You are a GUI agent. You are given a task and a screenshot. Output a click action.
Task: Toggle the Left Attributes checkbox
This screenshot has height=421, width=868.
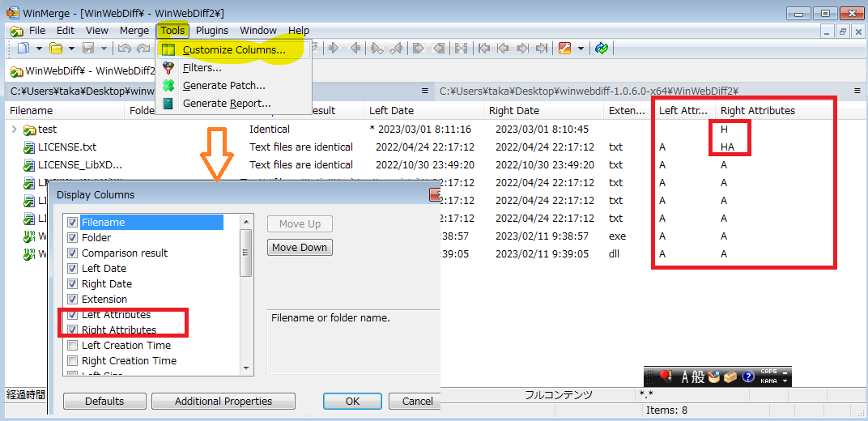point(72,315)
